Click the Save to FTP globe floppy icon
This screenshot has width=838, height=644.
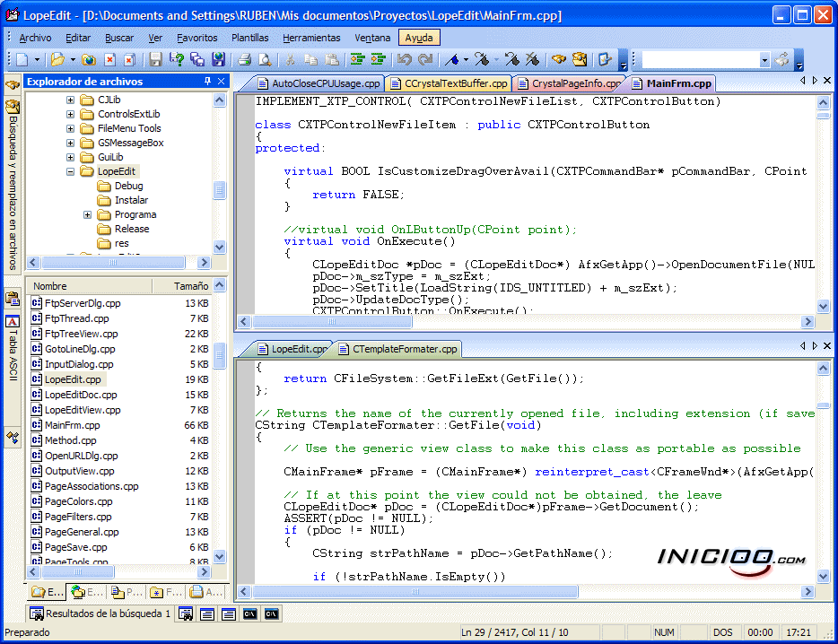[x=218, y=59]
